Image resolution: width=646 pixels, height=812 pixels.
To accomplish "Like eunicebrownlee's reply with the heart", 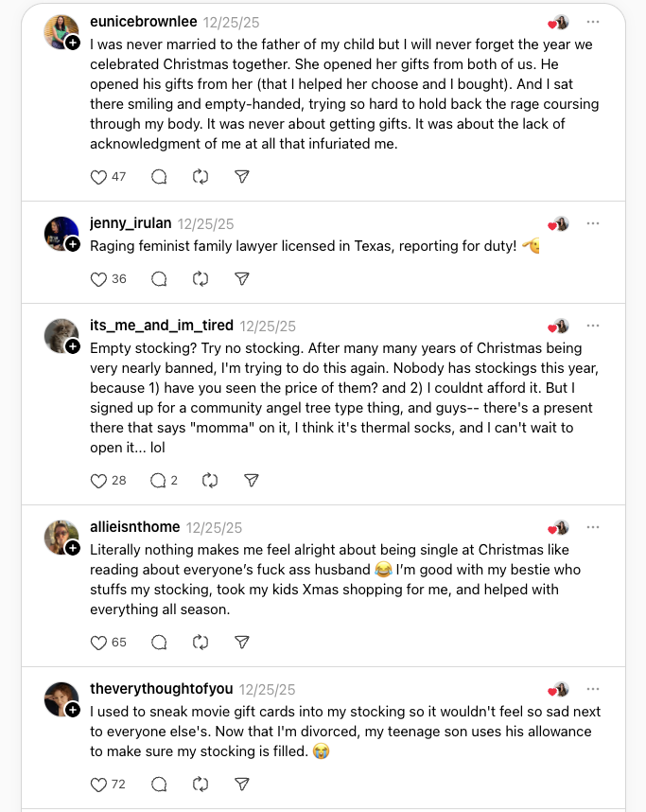I will coord(98,177).
